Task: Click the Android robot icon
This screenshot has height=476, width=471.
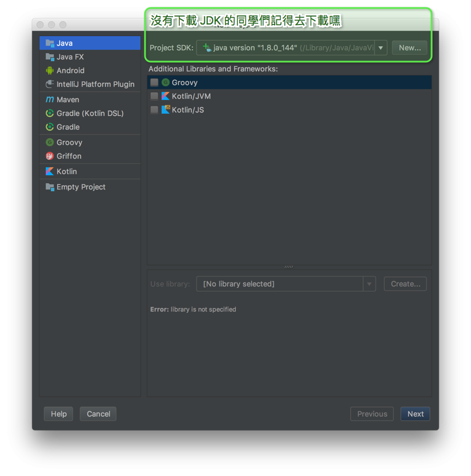Action: pos(50,70)
